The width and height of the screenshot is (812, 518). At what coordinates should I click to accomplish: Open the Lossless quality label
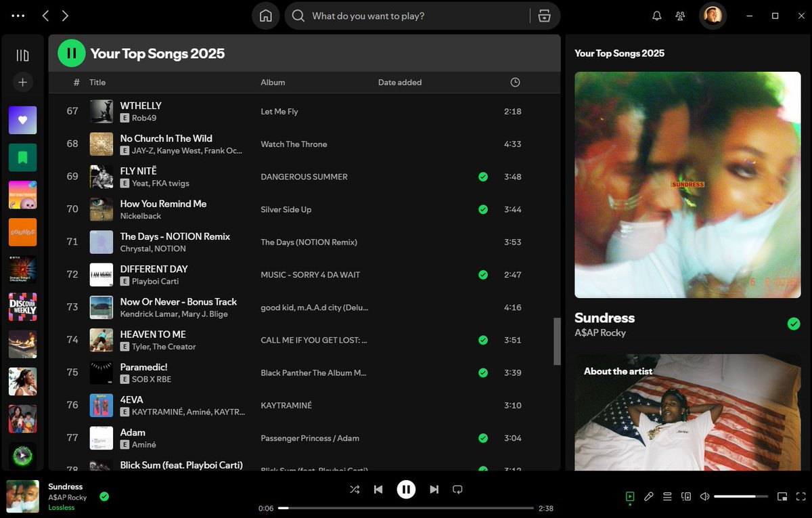62,508
